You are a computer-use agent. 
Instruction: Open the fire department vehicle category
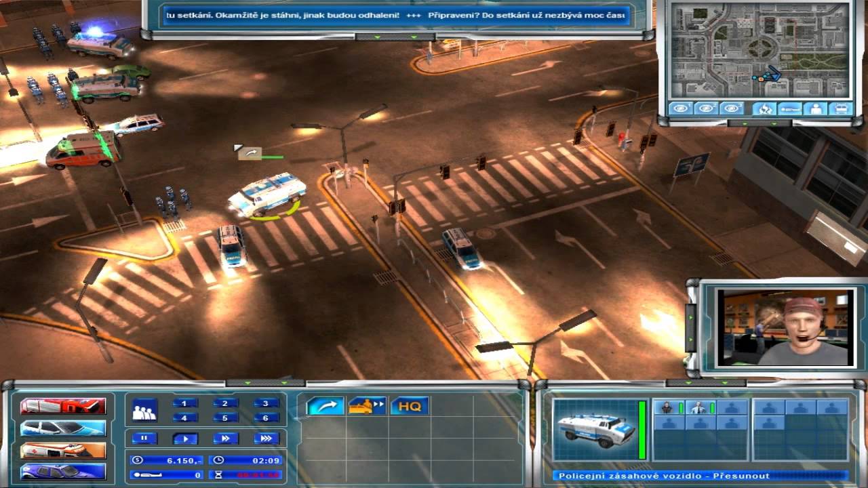63,406
